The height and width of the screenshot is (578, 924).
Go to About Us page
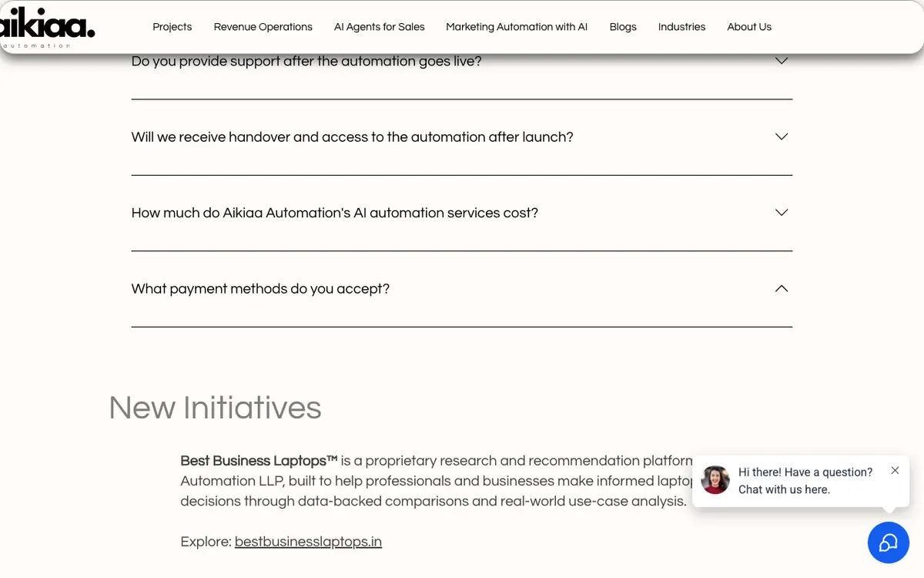tap(749, 27)
